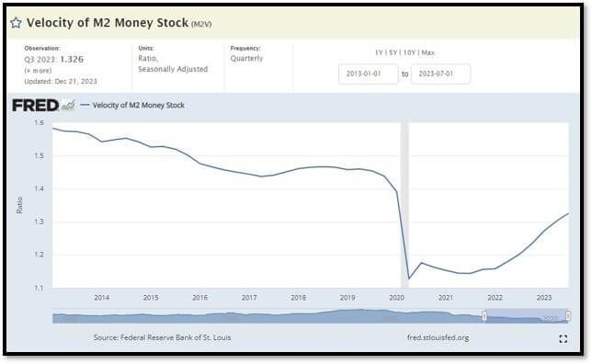Image resolution: width=592 pixels, height=364 pixels.
Task: Click the (+ more) observations link
Action: tap(38, 71)
